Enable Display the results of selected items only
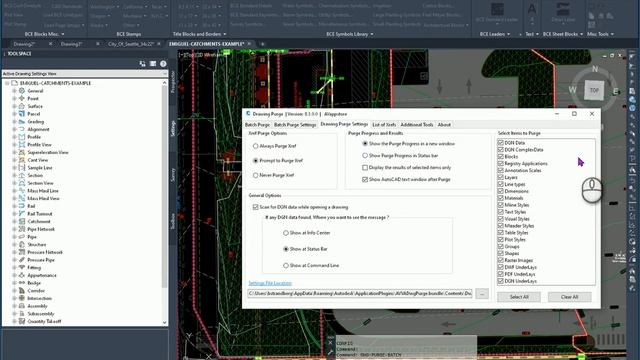The width and height of the screenshot is (640, 360). [x=365, y=167]
